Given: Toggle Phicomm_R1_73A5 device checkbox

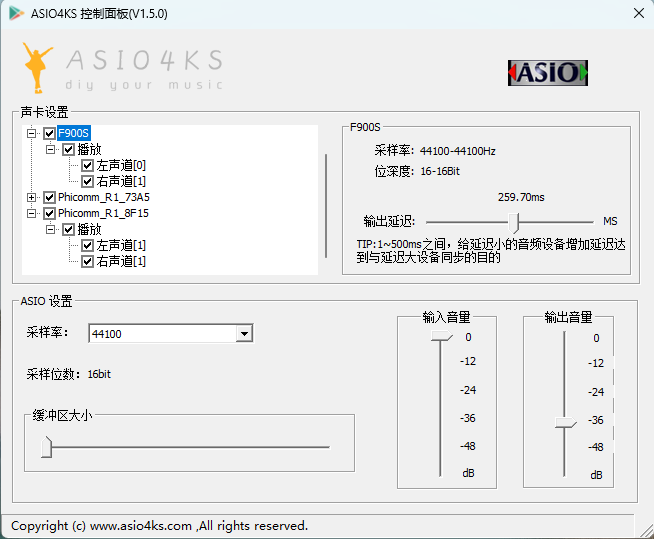Looking at the screenshot, I should point(50,197).
